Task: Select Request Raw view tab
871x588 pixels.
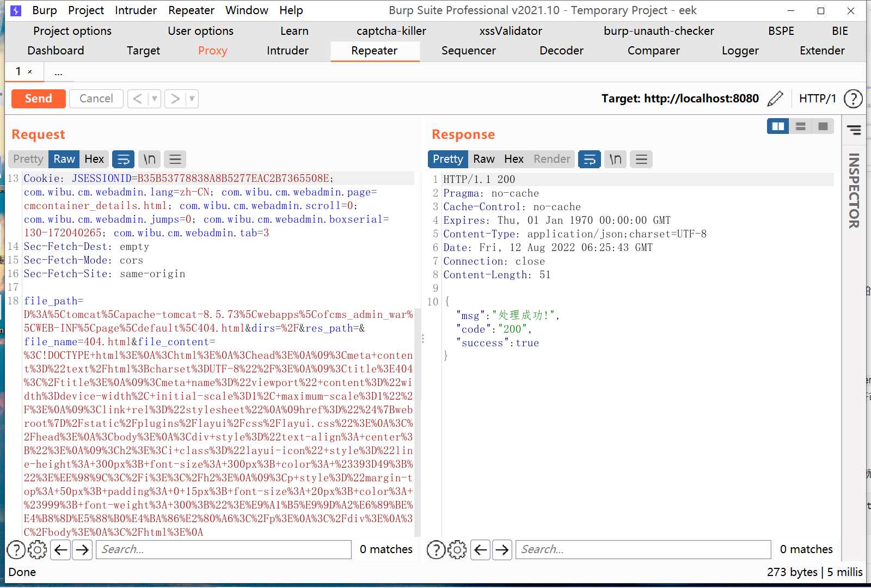Action: pos(64,159)
